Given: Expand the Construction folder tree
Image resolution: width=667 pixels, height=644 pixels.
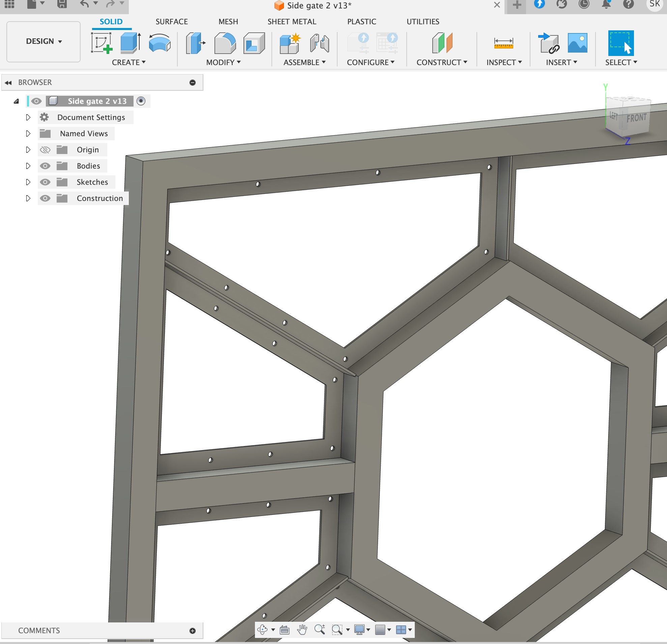Looking at the screenshot, I should click(28, 198).
